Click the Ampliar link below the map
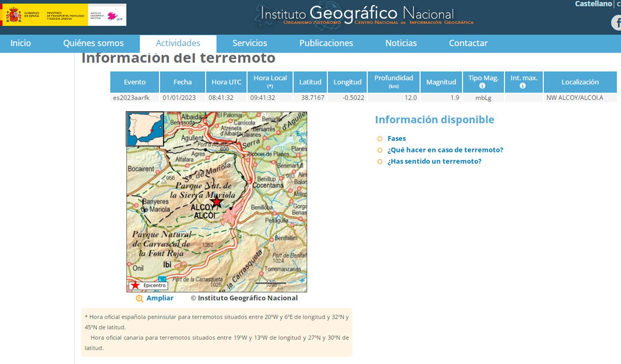Screen dimensions: 621x364 (x=159, y=298)
